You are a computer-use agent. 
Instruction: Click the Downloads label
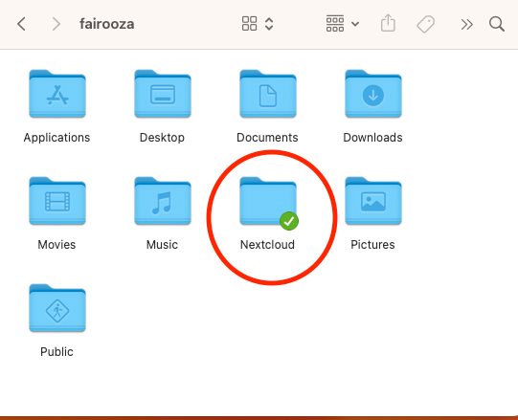(372, 138)
